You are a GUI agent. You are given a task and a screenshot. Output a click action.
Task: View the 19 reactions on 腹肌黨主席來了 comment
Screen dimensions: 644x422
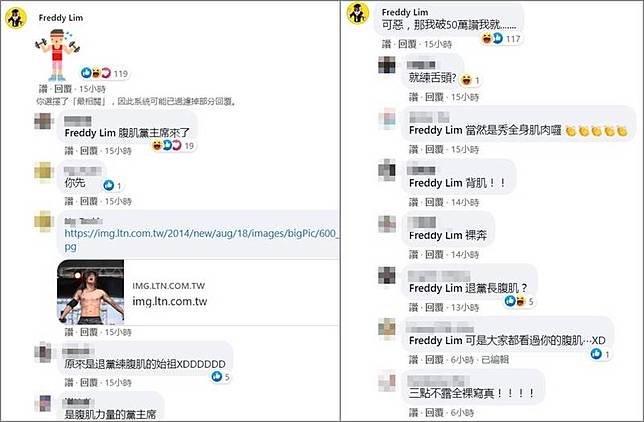coord(173,145)
